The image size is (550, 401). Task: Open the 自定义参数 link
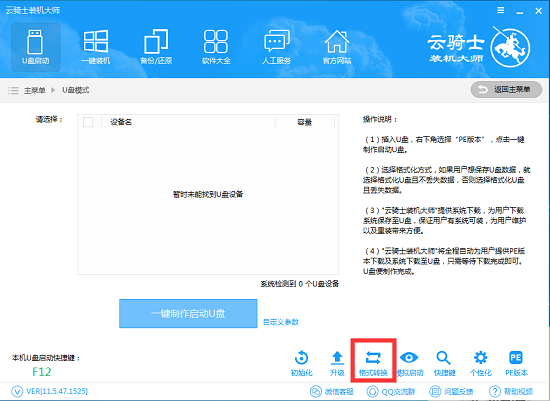(x=281, y=322)
